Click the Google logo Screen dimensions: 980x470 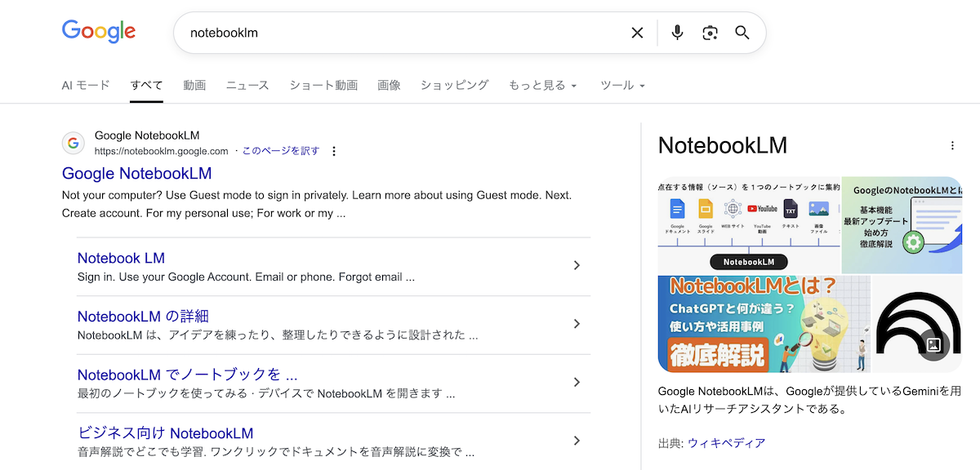point(99,32)
